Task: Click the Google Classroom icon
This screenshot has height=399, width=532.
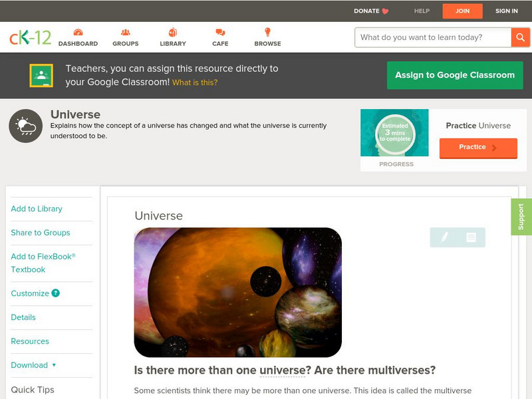Action: (x=41, y=75)
